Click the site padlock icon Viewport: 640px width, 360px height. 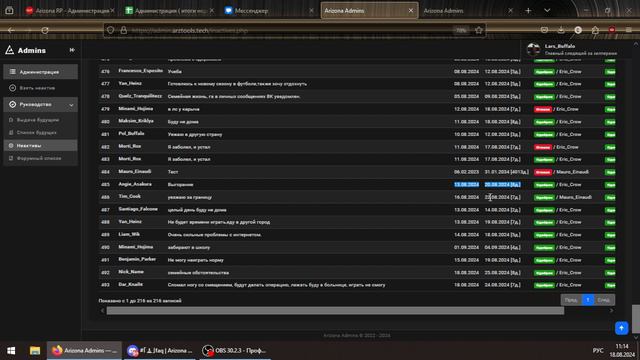124,30
